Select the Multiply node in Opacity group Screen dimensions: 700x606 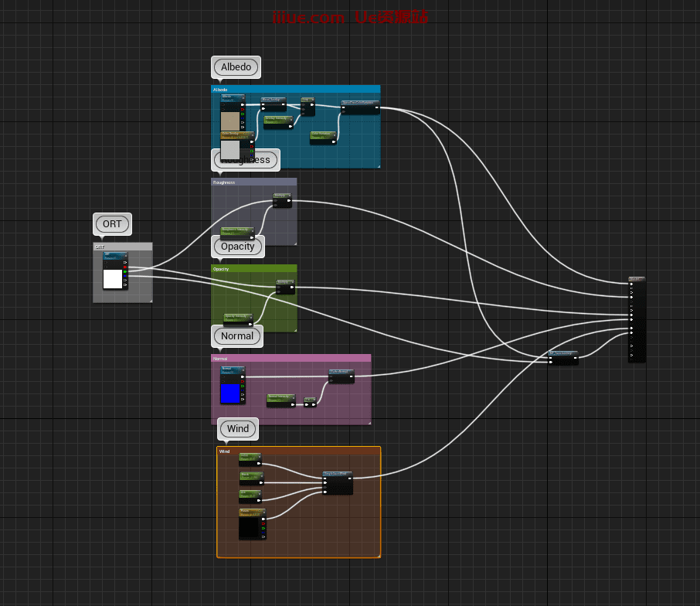pos(285,287)
